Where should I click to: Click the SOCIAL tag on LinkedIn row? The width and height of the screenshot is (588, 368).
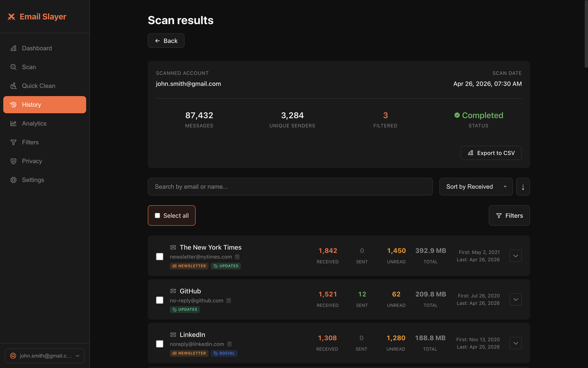(x=224, y=353)
